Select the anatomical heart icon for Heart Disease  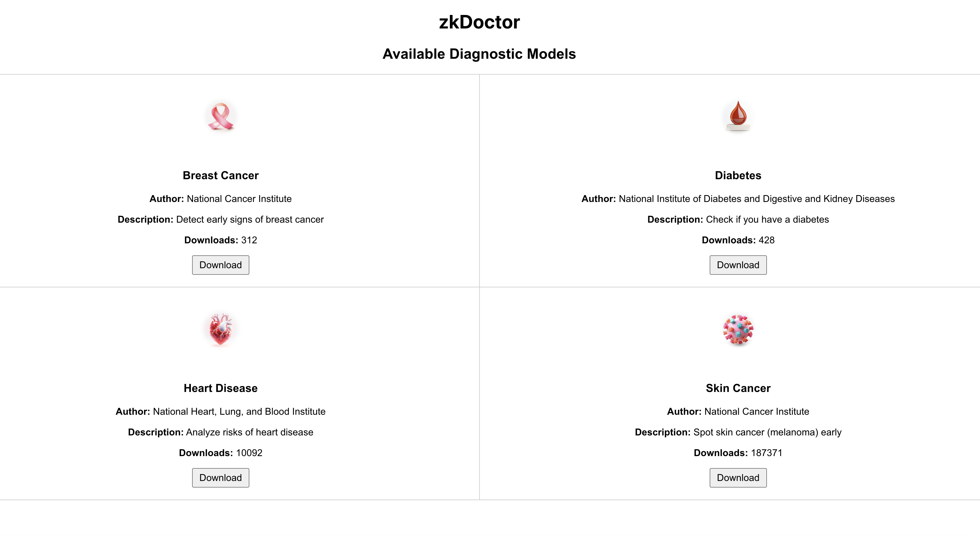coord(220,330)
